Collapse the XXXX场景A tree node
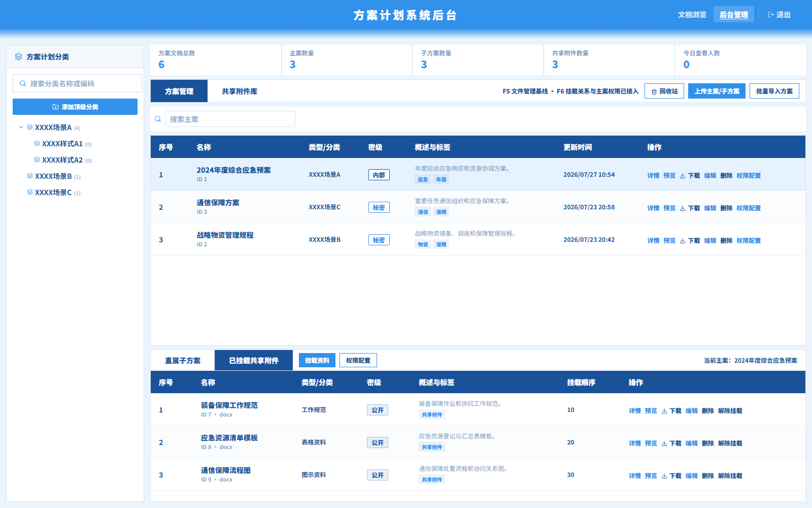The height and width of the screenshot is (508, 812). click(21, 127)
